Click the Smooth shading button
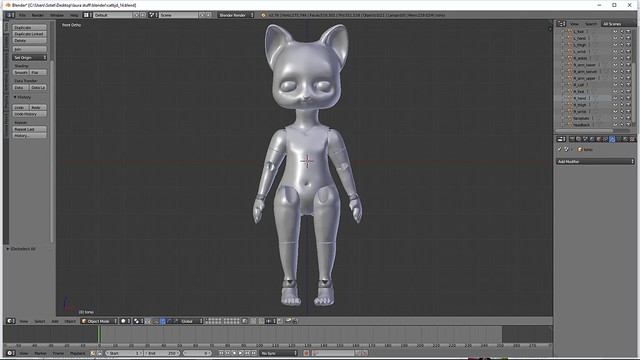640x360 pixels. click(20, 72)
